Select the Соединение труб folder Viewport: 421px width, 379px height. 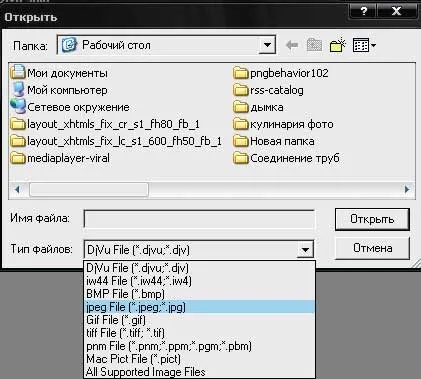286,158
